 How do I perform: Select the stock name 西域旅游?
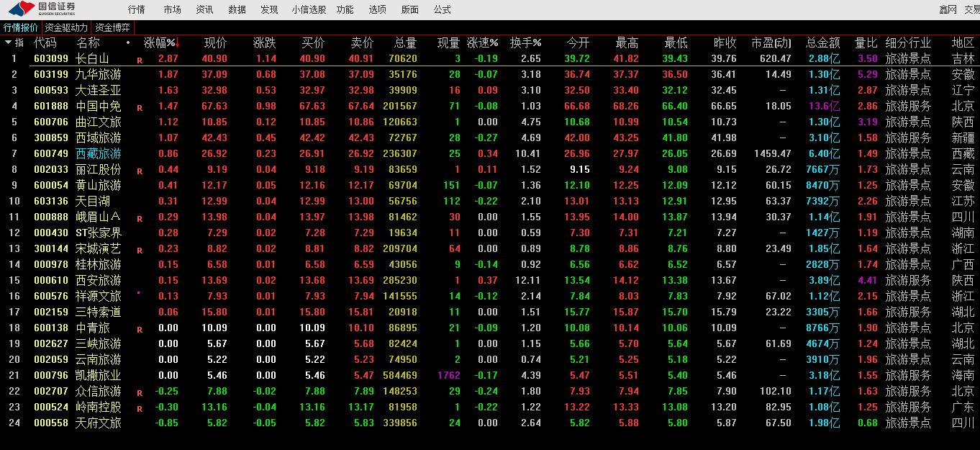click(99, 138)
